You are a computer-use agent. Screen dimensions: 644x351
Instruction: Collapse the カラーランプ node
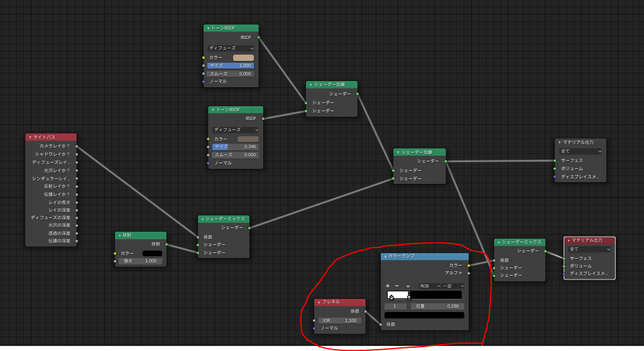click(385, 256)
